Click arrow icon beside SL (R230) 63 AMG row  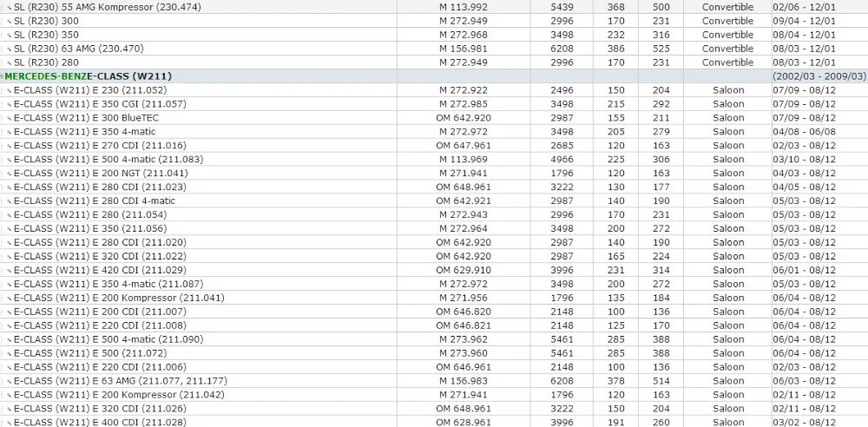(x=10, y=49)
